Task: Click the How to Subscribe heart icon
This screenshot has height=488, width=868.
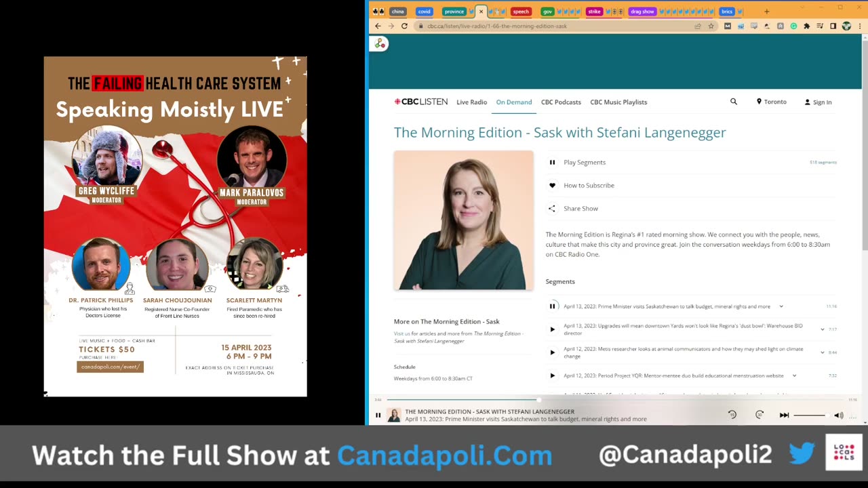Action: click(552, 186)
